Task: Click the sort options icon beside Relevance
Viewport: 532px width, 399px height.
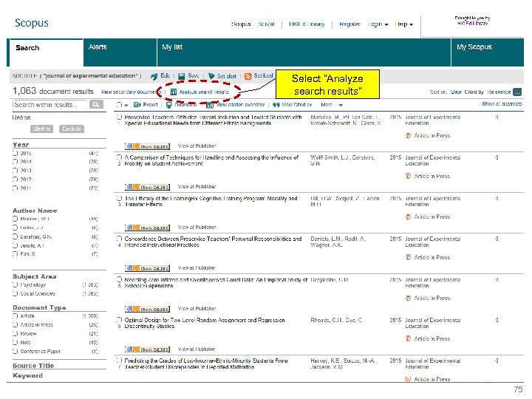Action: 517,92
